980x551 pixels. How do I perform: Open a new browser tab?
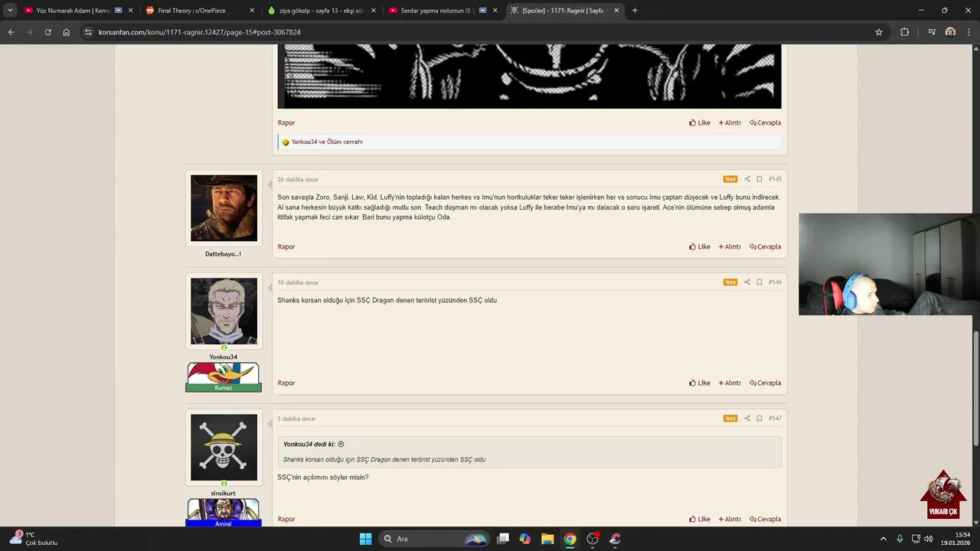[635, 11]
